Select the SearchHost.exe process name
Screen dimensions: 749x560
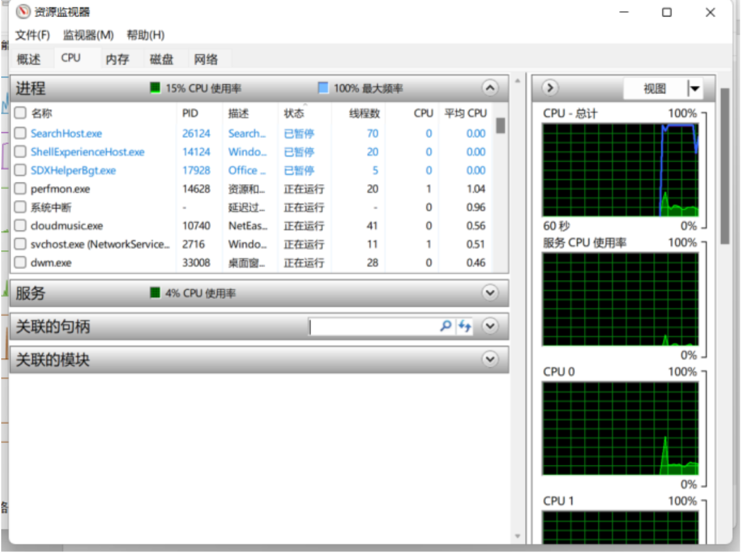coord(66,133)
